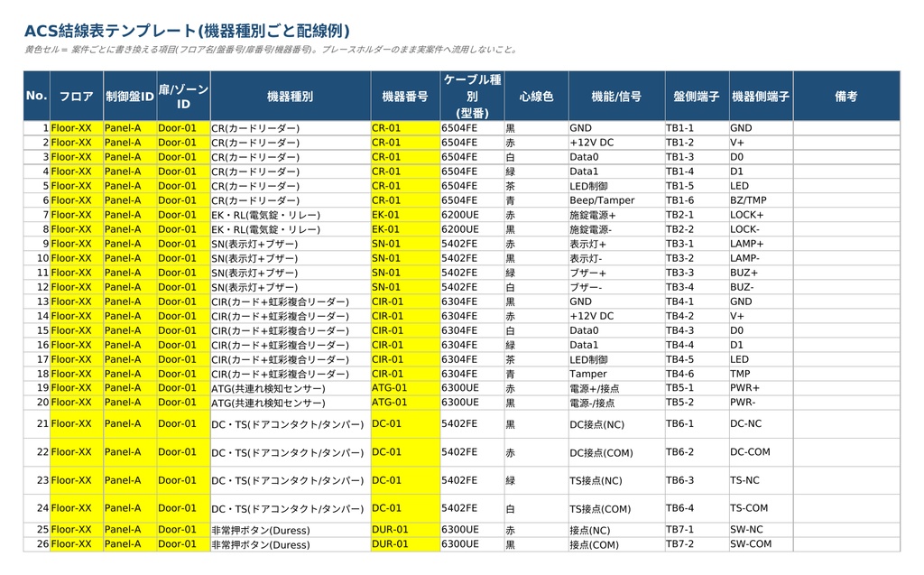924x575 pixels.
Task: Click 6304FE cell in row 15
Action: click(x=473, y=330)
